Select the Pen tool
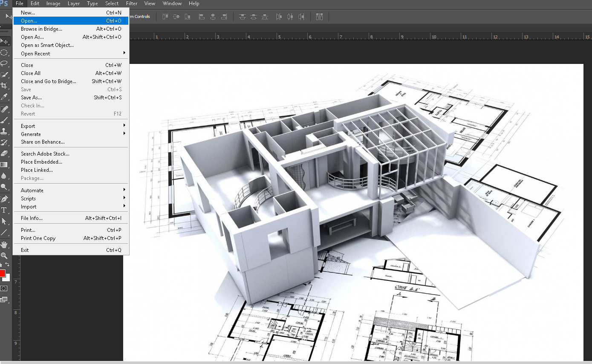Screen dimensions: 592x364 click(x=4, y=199)
